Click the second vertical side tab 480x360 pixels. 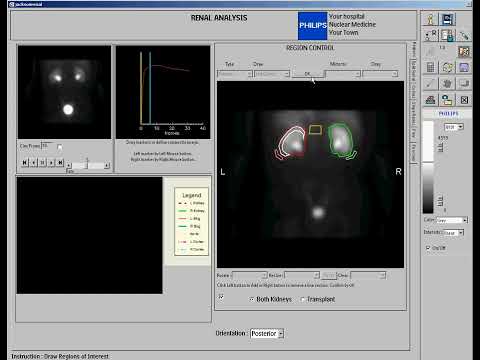414,70
